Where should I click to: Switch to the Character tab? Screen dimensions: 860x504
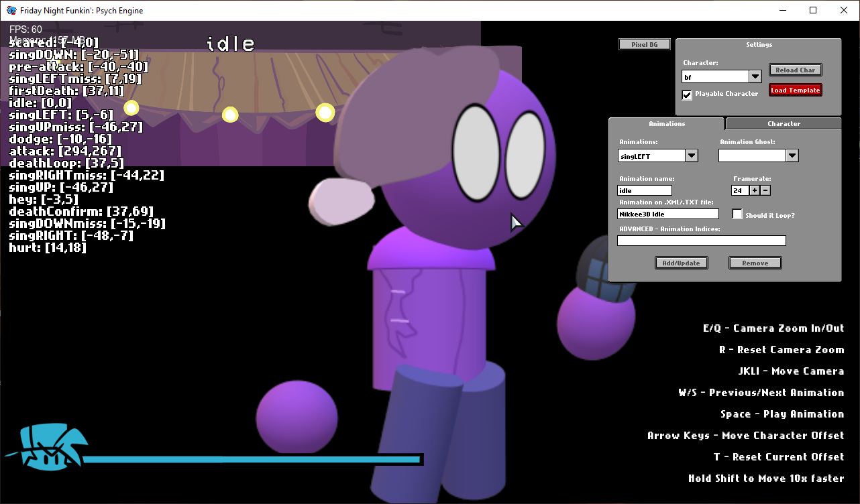click(x=782, y=123)
